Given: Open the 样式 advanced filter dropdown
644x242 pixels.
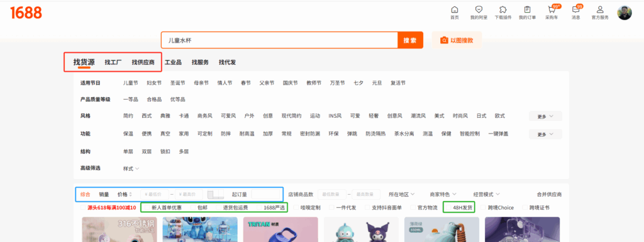Looking at the screenshot, I should point(131,168).
